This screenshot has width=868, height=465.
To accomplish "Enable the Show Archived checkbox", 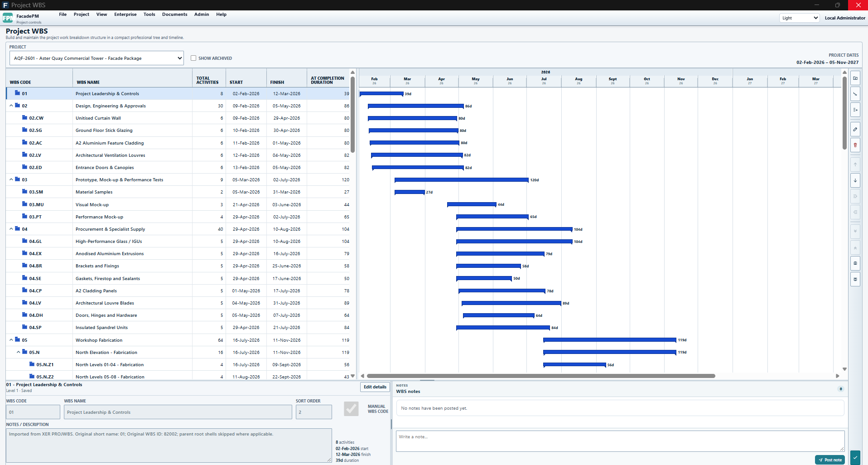I will [x=193, y=58].
